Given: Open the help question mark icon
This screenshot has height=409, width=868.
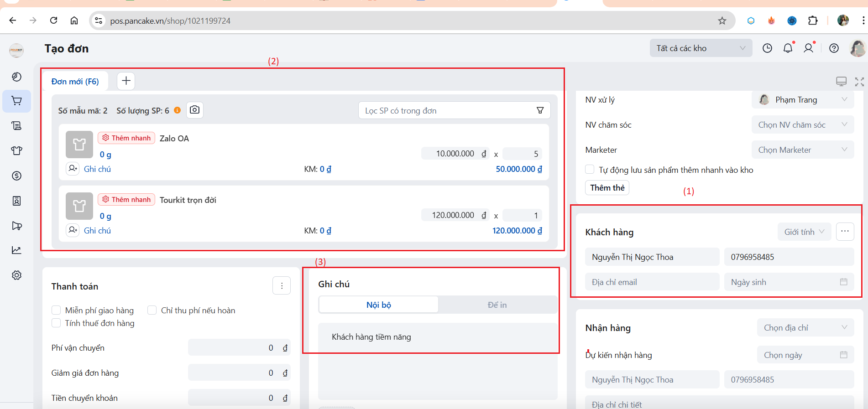Looking at the screenshot, I should (x=834, y=48).
